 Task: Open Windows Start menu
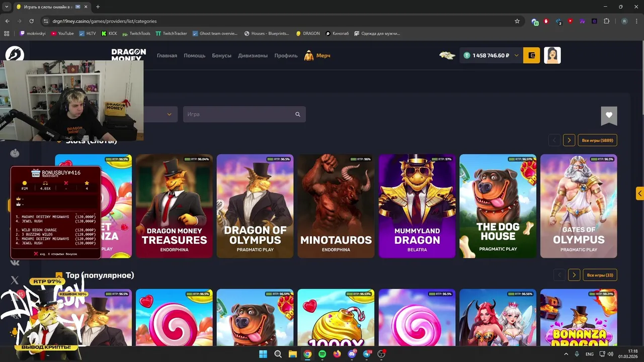point(263,354)
